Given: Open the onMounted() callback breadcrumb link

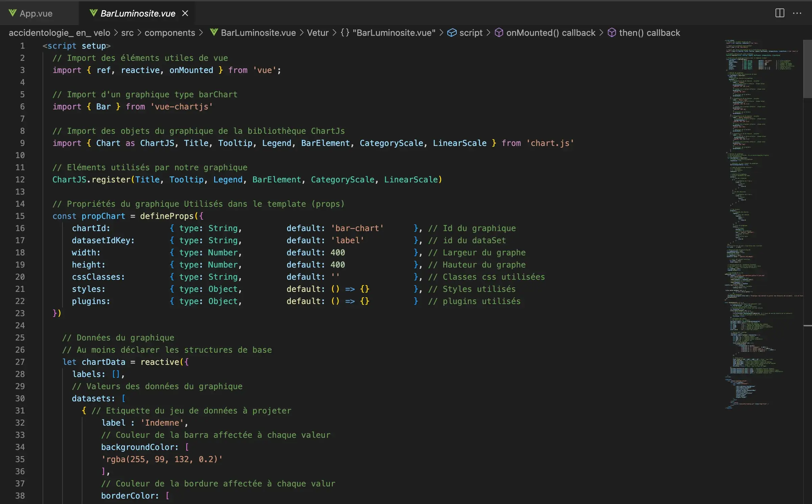Looking at the screenshot, I should (x=551, y=32).
